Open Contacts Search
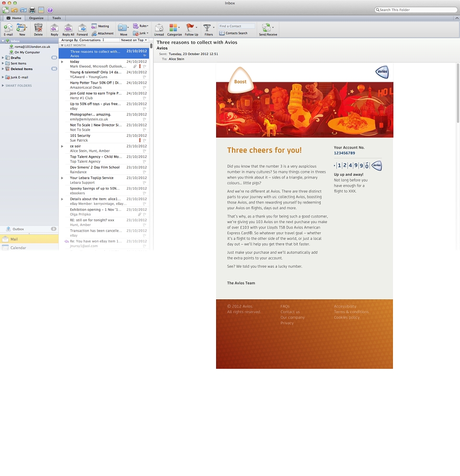Image resolution: width=460 pixels, height=476 pixels. click(233, 33)
